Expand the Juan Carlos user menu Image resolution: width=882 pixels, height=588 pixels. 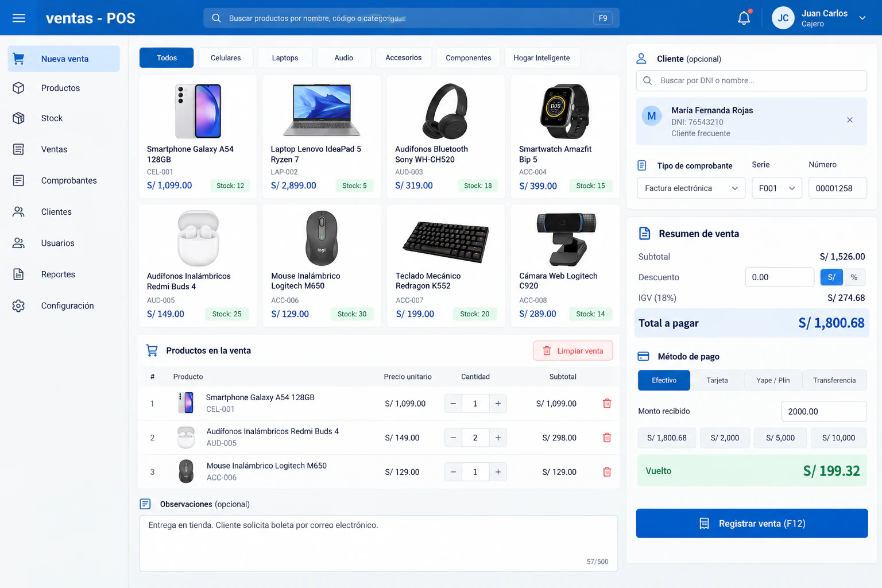(819, 18)
